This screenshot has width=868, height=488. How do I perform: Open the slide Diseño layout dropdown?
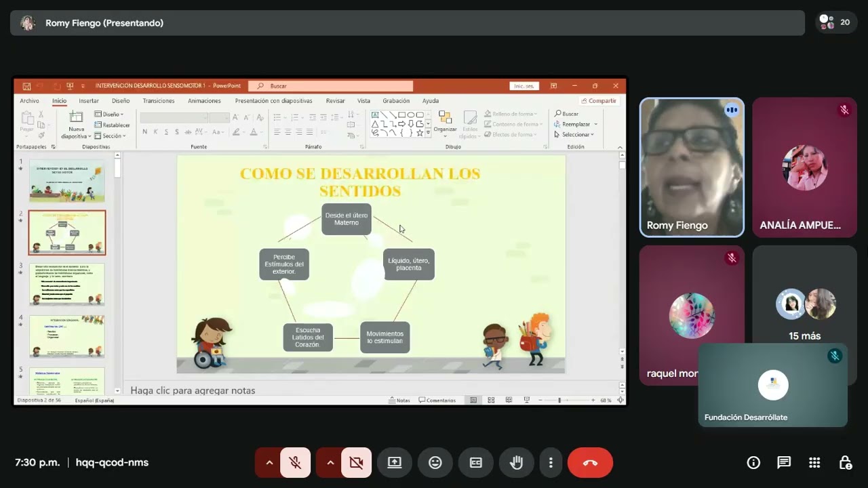point(109,115)
